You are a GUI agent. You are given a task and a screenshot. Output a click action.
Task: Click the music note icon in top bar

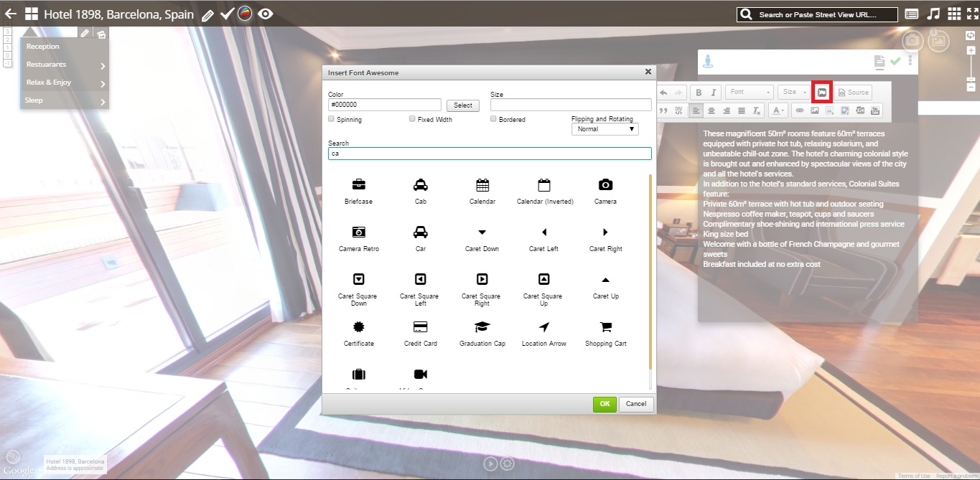coord(933,14)
